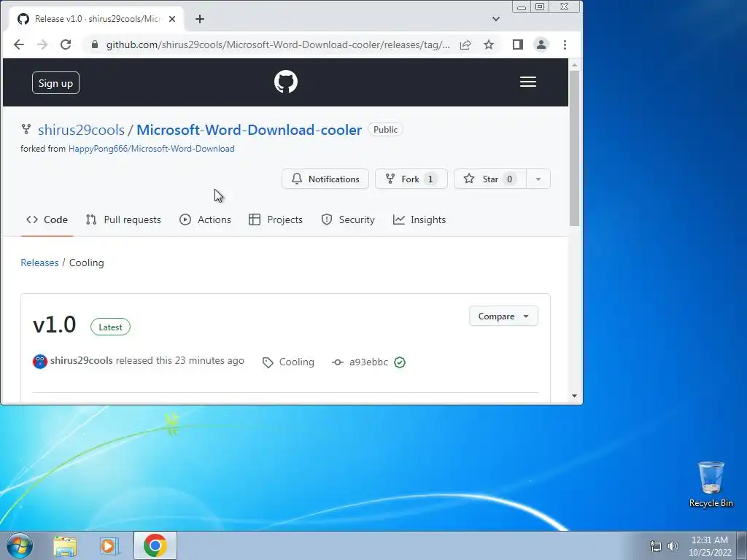Click the network tray icon
This screenshot has width=747, height=560.
tap(656, 546)
